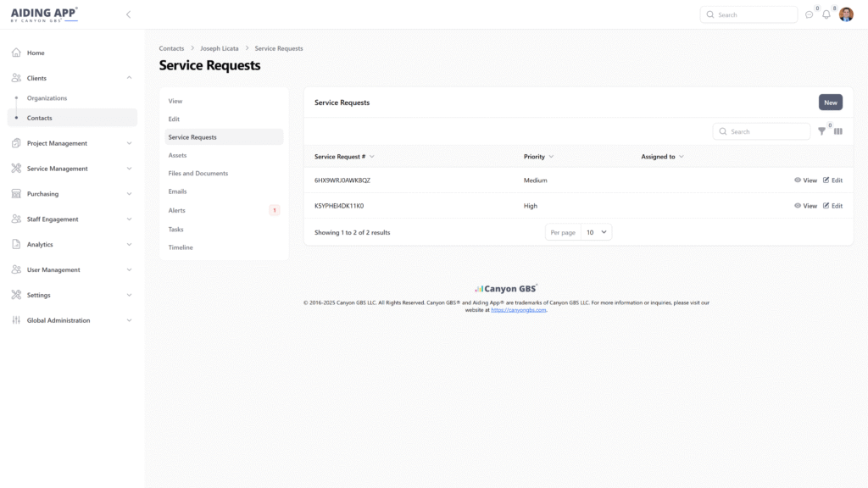
Task: Open the notifications bell icon
Action: (x=826, y=14)
